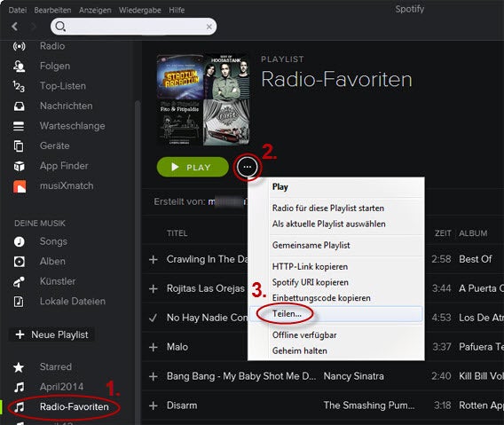Click the magnifier icon in search box
The width and height of the screenshot is (504, 425).
click(x=60, y=27)
